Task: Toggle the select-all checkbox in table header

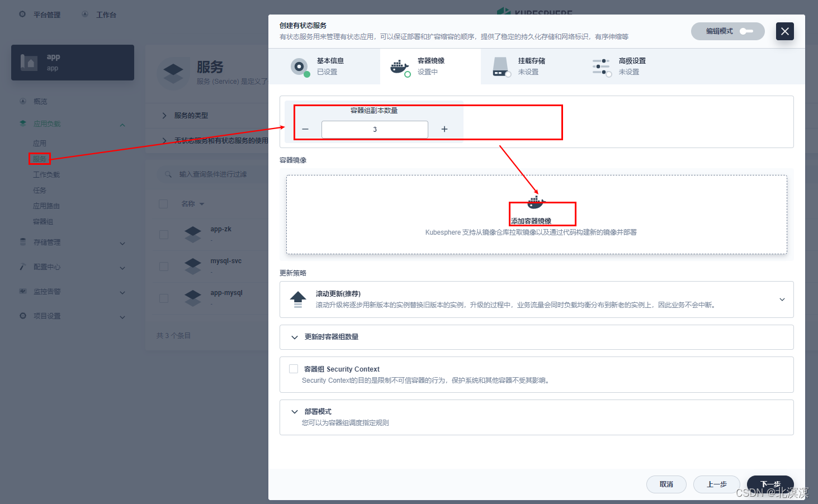Action: [163, 204]
